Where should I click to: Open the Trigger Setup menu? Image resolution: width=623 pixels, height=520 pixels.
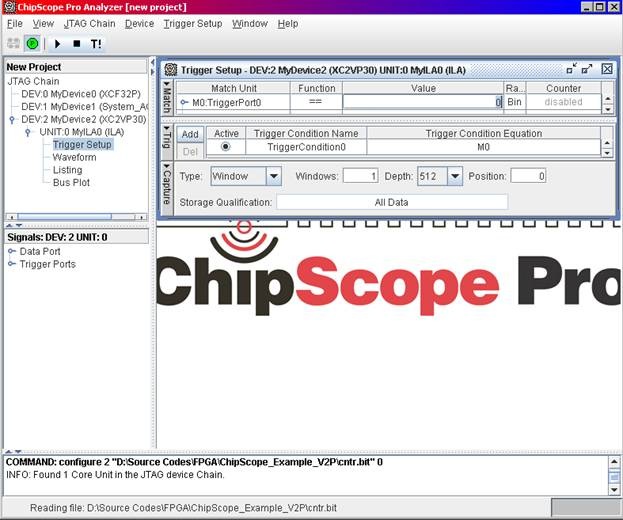tap(193, 24)
